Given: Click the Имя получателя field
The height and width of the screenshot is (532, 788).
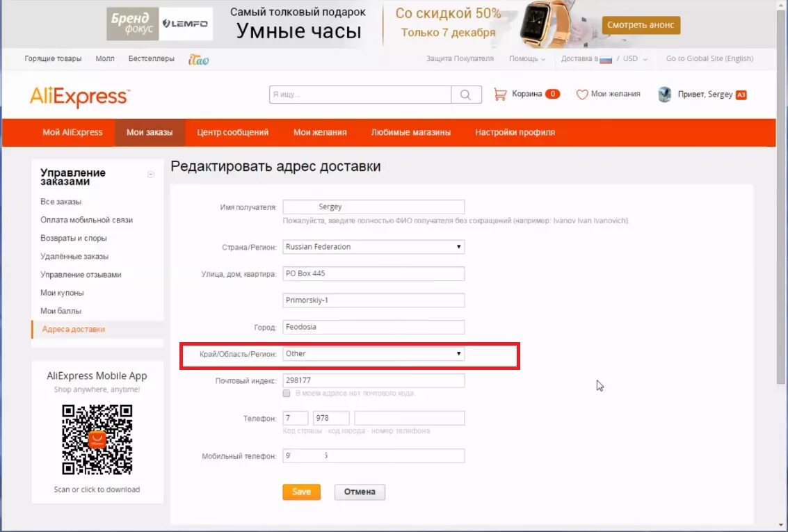Looking at the screenshot, I should click(x=373, y=207).
